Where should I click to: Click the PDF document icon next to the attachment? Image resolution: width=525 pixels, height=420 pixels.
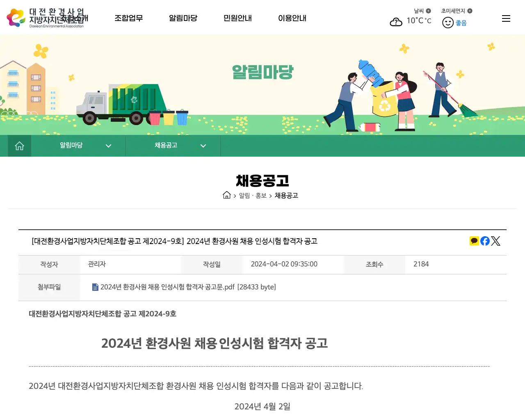[95, 287]
